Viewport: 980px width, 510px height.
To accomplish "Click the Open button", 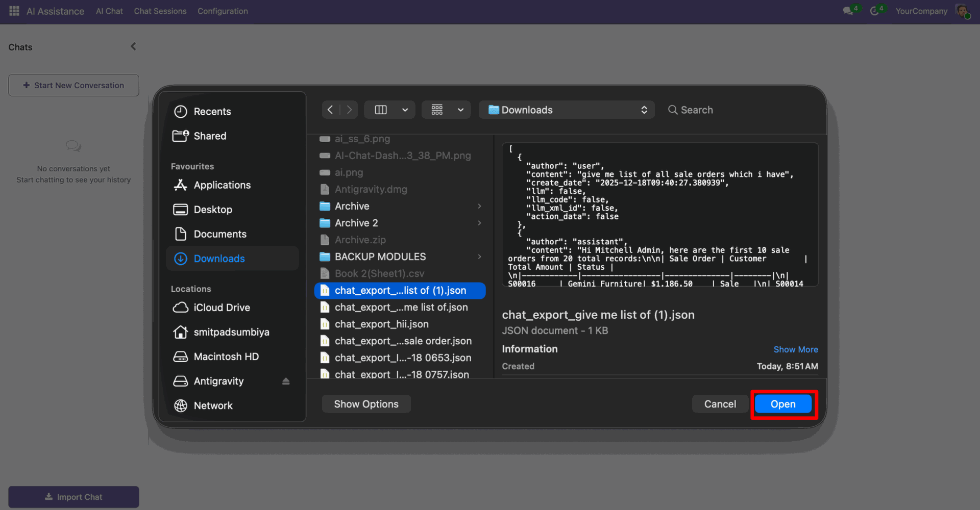I will point(783,404).
